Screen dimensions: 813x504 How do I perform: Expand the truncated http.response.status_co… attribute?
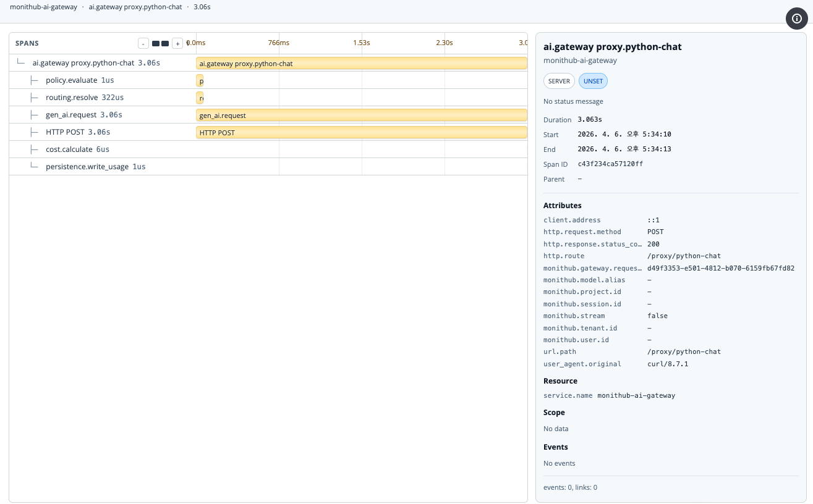[592, 244]
